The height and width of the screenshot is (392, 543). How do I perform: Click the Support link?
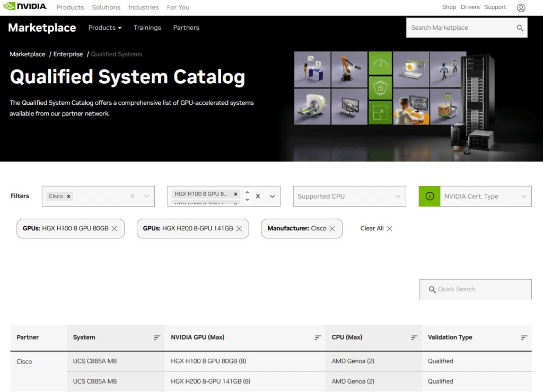tap(495, 7)
